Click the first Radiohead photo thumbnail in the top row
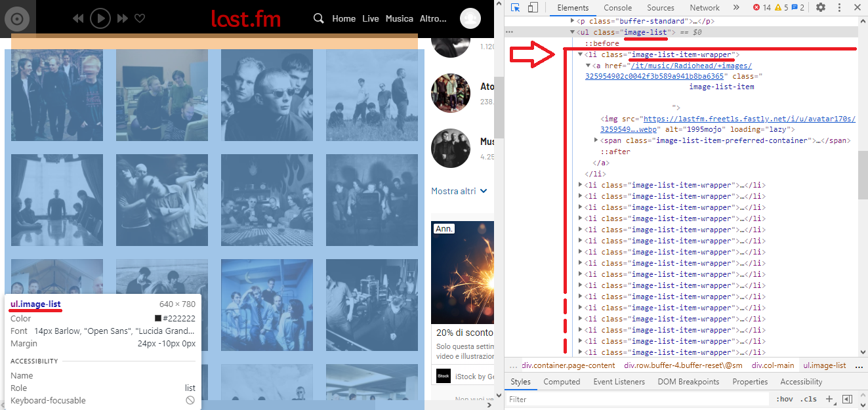Viewport: 868px width, 410px height. pyautogui.click(x=56, y=94)
